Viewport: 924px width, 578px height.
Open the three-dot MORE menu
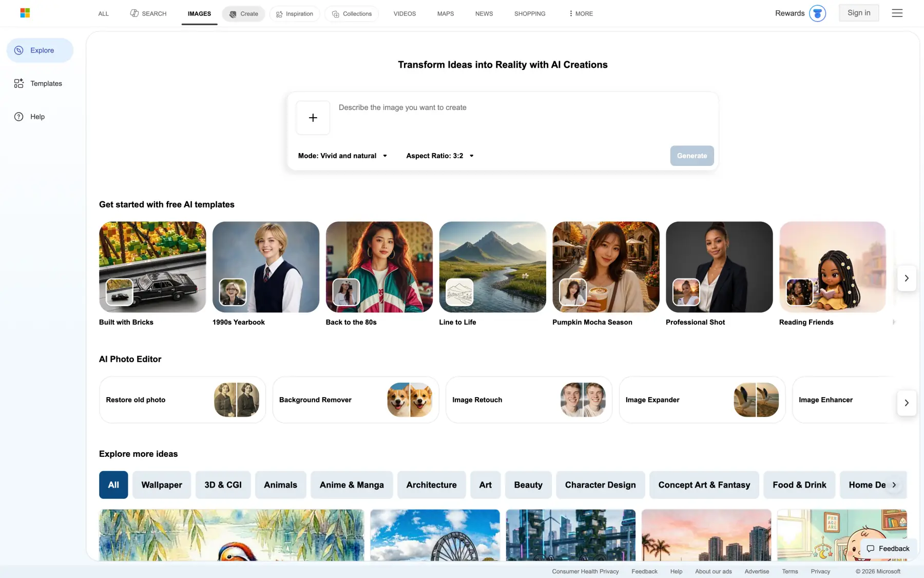click(581, 14)
